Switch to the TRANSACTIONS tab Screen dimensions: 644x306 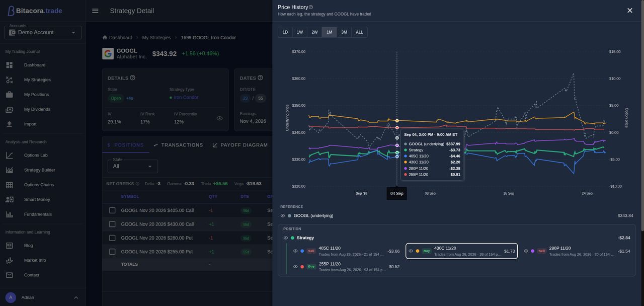click(178, 145)
